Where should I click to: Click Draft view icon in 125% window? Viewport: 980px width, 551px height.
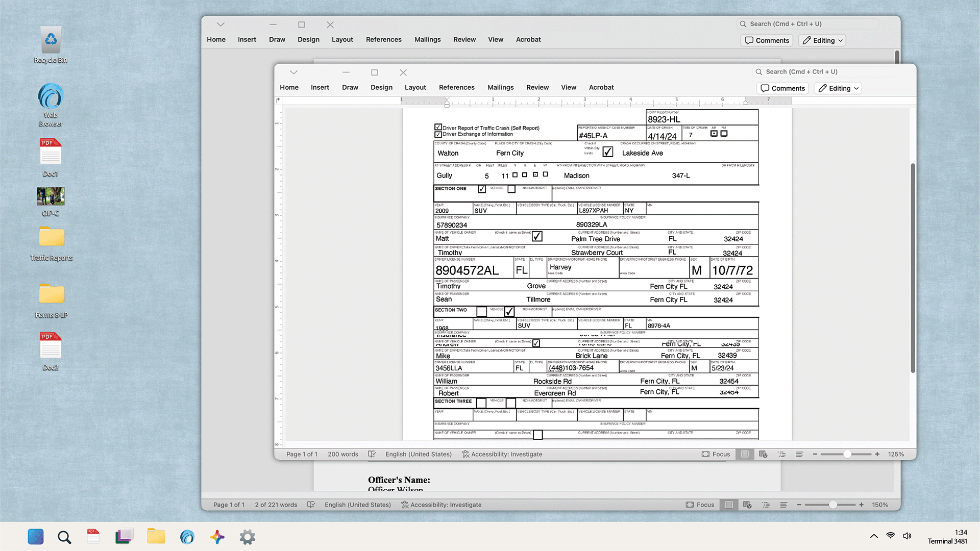pos(799,454)
